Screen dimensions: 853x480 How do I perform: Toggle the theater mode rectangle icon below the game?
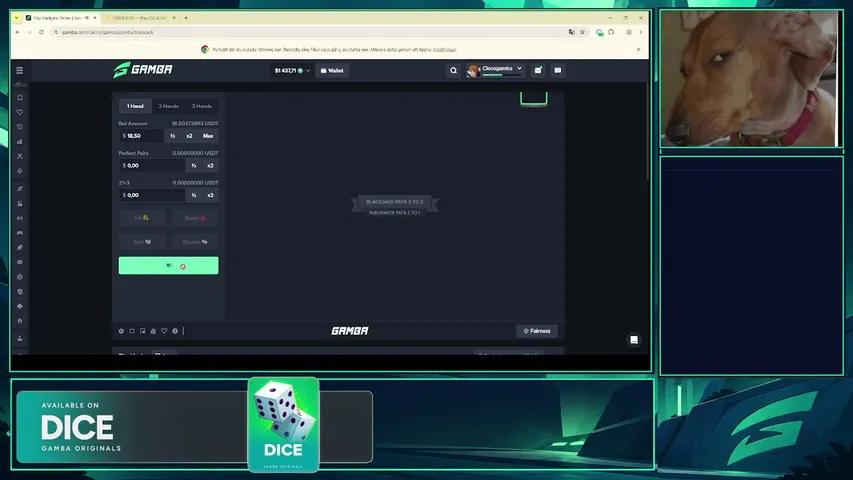[x=132, y=331]
